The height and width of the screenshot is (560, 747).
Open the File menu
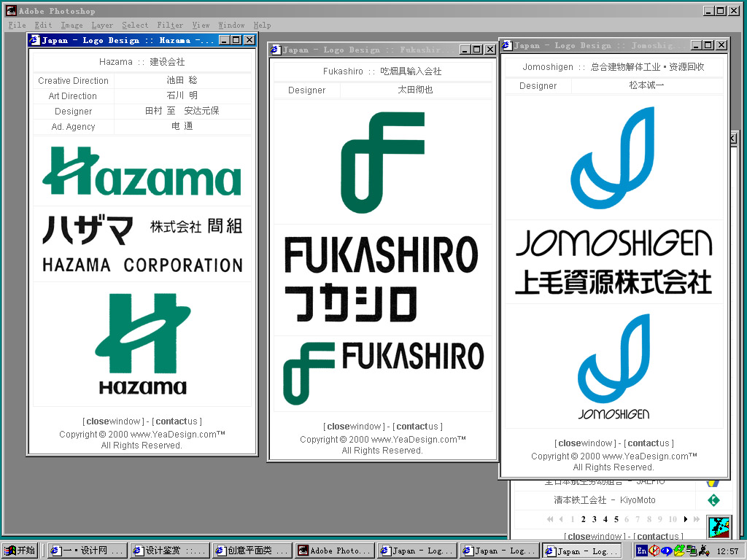tap(18, 26)
